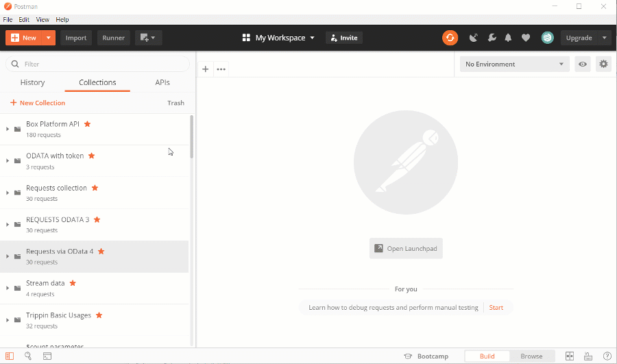Click the collections list scrollbar
The width and height of the screenshot is (617, 364).
[192, 137]
